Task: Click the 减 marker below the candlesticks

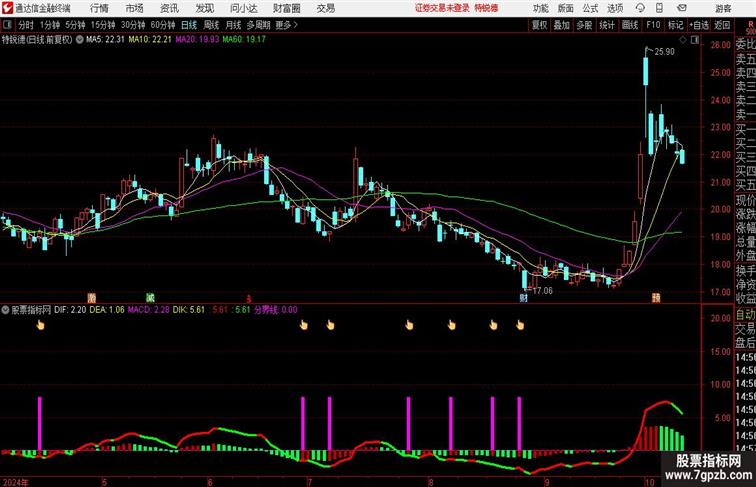Action: pyautogui.click(x=150, y=298)
